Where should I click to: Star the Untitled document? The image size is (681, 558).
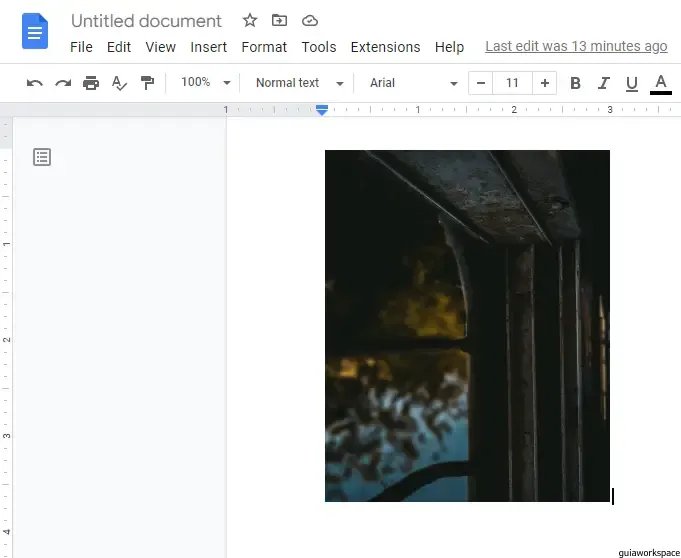(x=250, y=20)
